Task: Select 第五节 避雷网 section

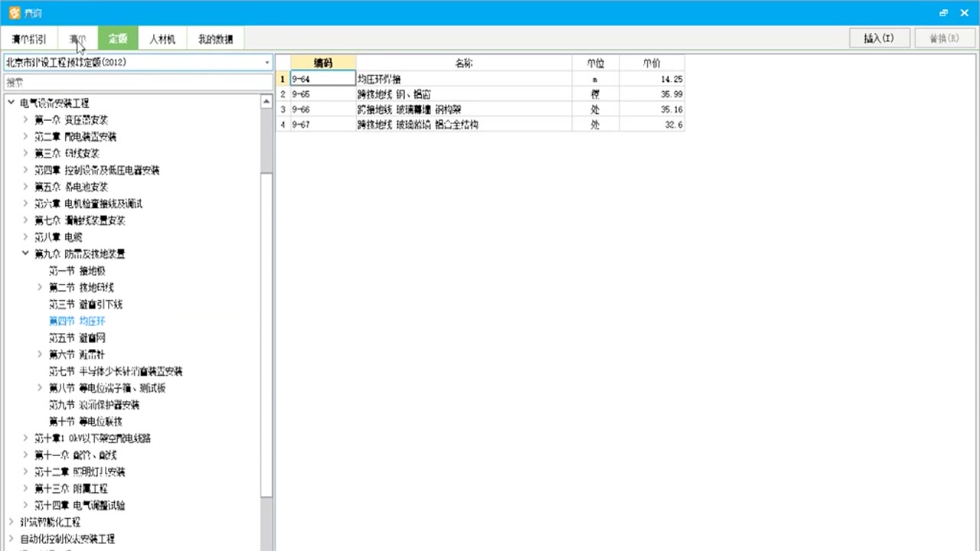Action: coord(77,337)
